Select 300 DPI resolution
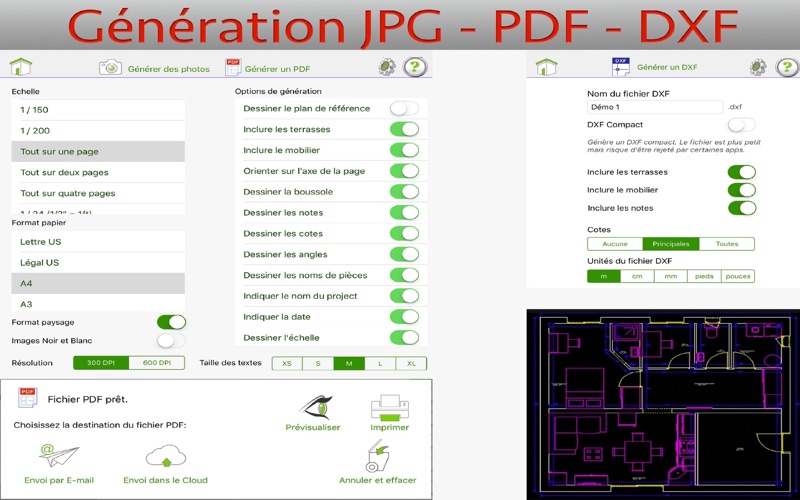 [x=101, y=363]
